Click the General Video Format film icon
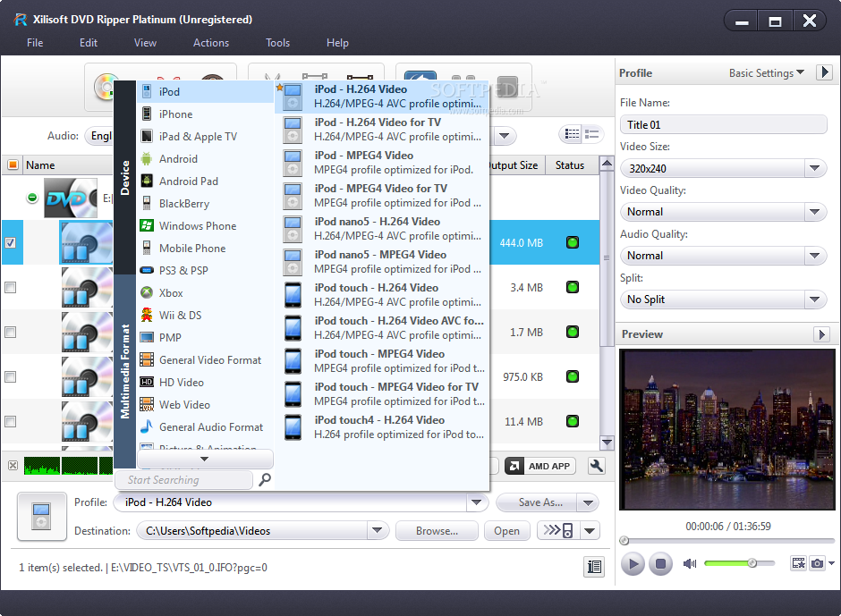 pyautogui.click(x=147, y=359)
